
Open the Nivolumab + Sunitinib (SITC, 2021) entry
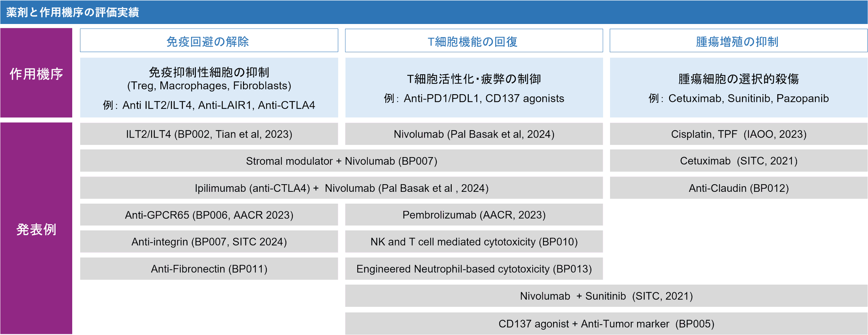(606, 296)
